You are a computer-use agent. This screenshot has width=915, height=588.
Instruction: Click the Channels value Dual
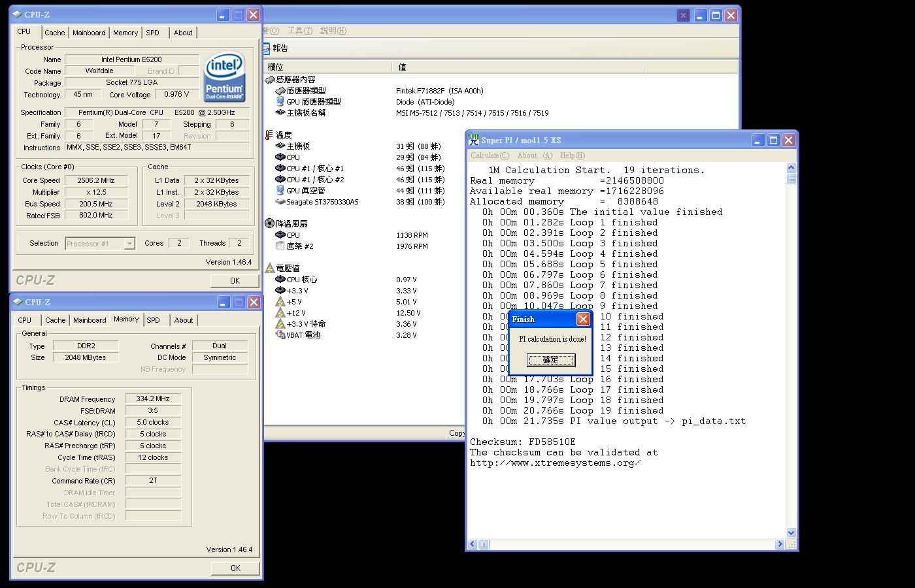[220, 346]
